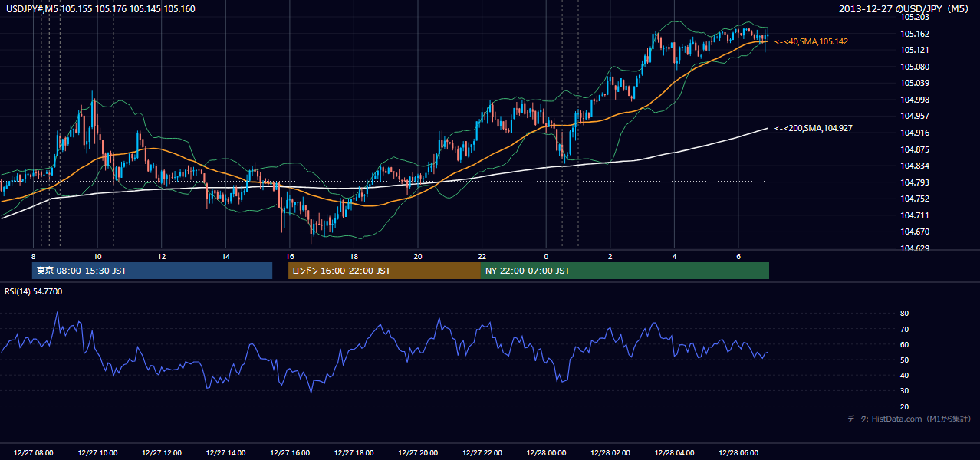980x460 pixels.
Task: Click the 東京 08:00-15:30 JST session bar
Action: point(153,271)
